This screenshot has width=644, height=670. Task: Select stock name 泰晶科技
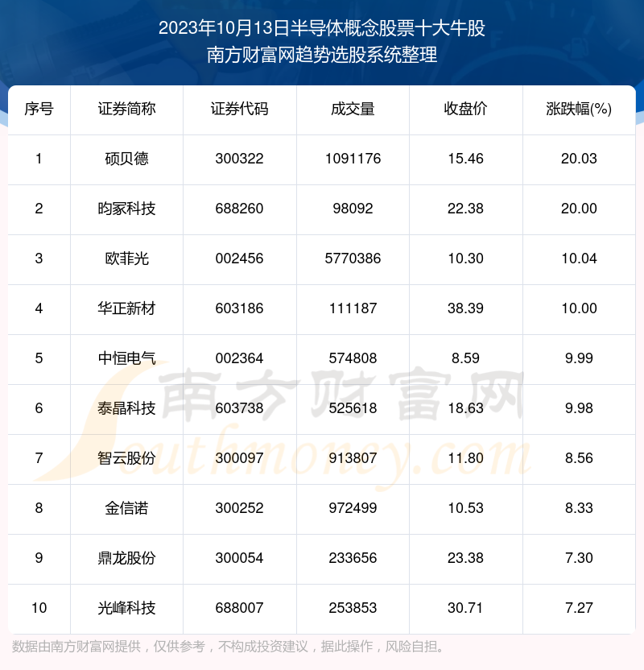point(126,408)
